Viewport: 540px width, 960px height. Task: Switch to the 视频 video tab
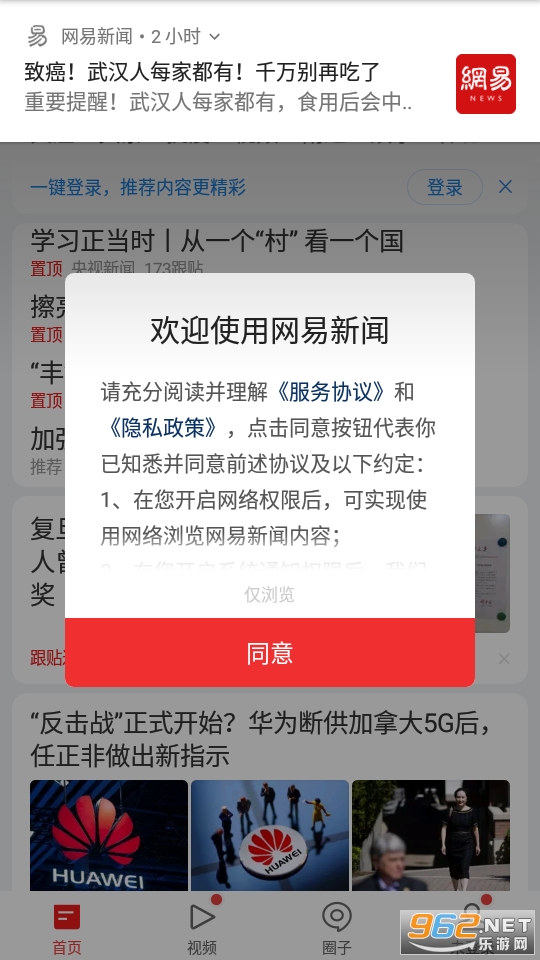(202, 929)
